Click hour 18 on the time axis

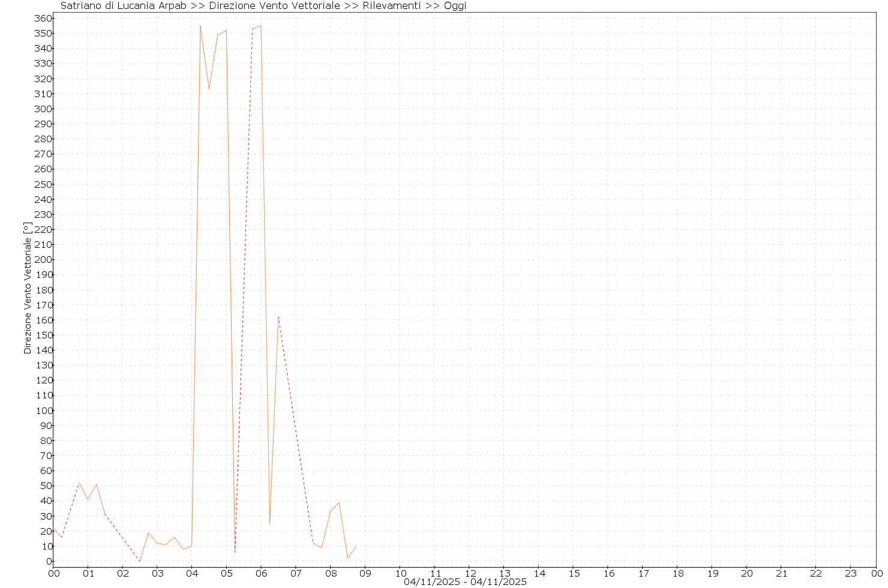pyautogui.click(x=677, y=574)
